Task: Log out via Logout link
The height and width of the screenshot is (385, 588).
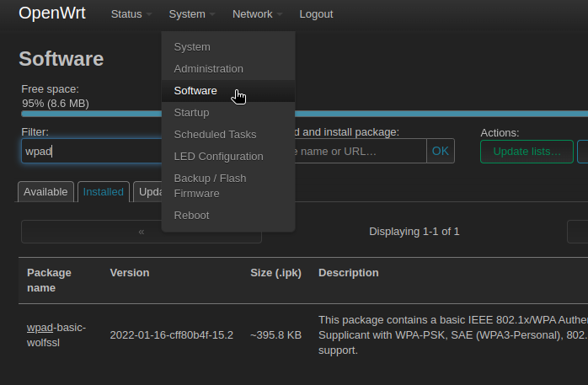Action: pos(316,14)
